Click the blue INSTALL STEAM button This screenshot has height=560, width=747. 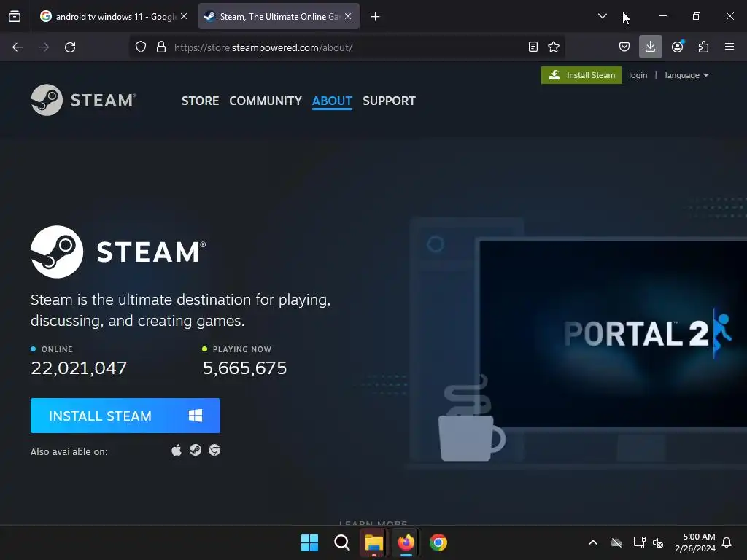click(x=125, y=416)
